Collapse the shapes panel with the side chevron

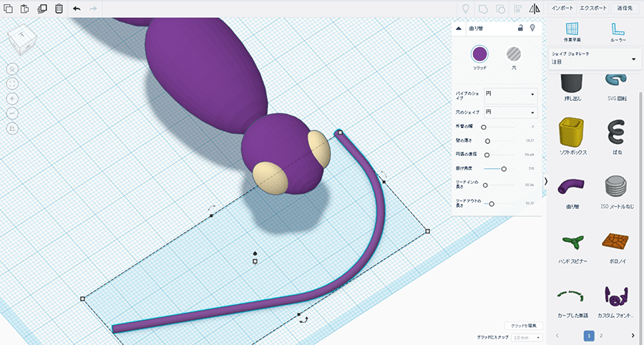click(546, 181)
